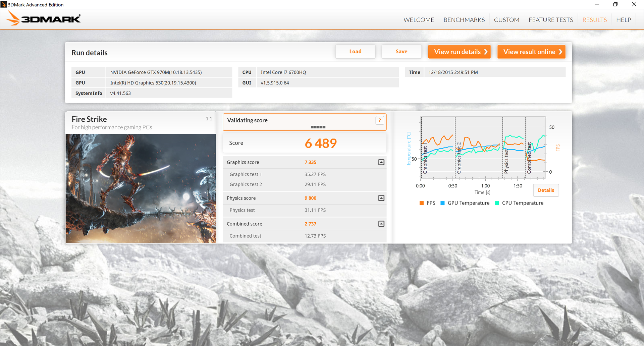Screen dimensions: 644x346
Task: Open the WELCOME tab
Action: (419, 20)
